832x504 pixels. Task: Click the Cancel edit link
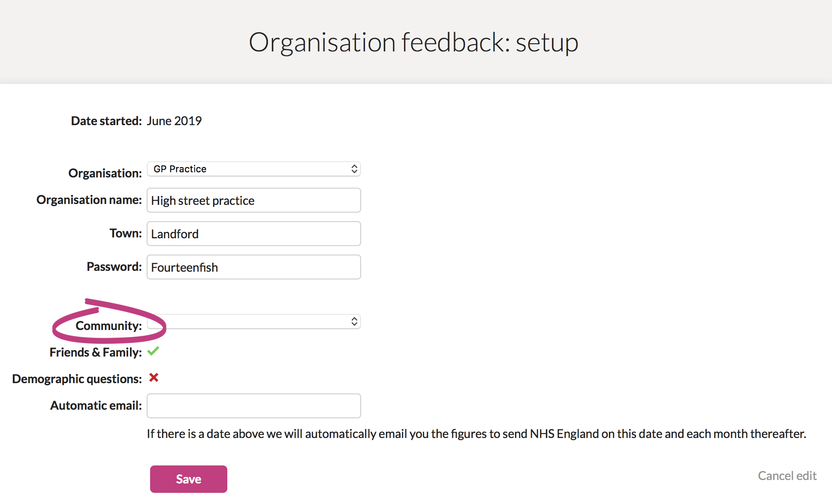[x=787, y=476]
